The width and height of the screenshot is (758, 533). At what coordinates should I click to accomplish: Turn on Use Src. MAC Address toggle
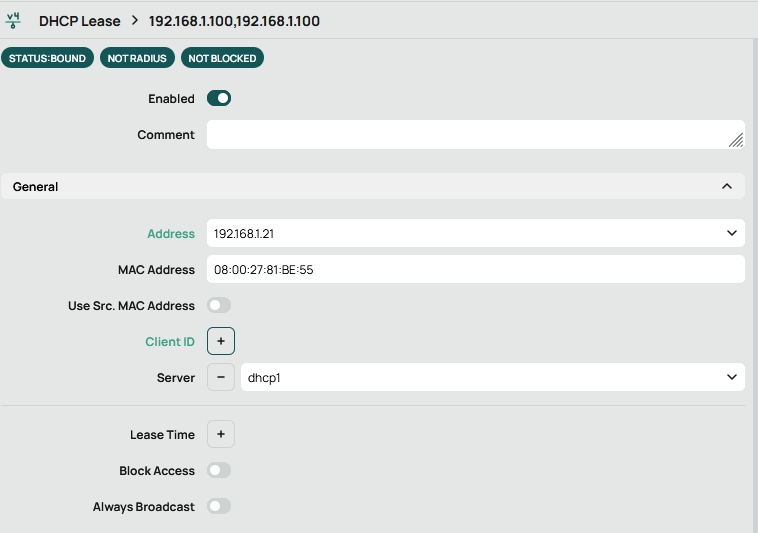[219, 305]
